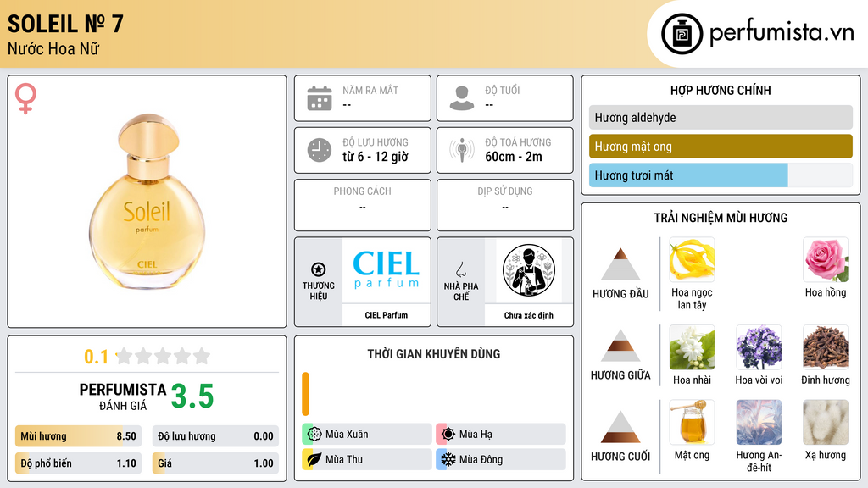This screenshot has width=868, height=488.
Task: Click the clock icon for Độ lưu hương
Action: (x=320, y=150)
